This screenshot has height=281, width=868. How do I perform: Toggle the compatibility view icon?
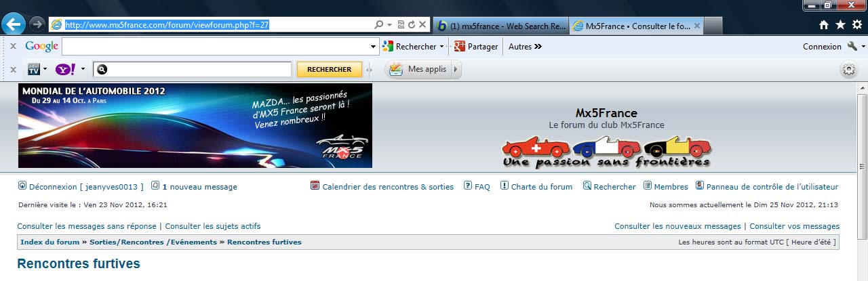click(401, 24)
